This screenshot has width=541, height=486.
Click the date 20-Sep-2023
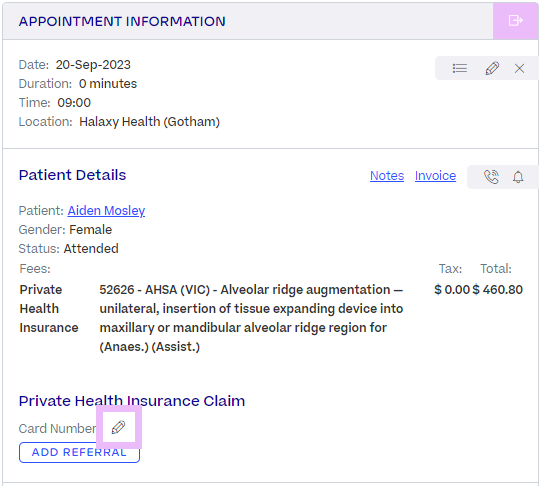click(x=93, y=65)
